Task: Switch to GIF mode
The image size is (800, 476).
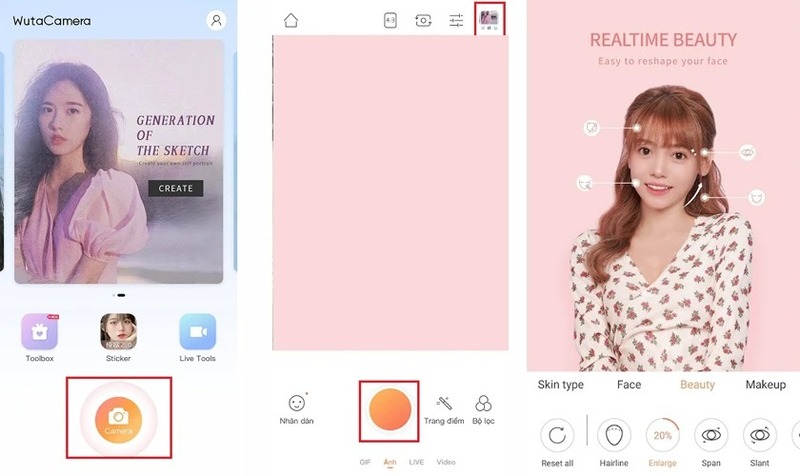Action: click(365, 462)
